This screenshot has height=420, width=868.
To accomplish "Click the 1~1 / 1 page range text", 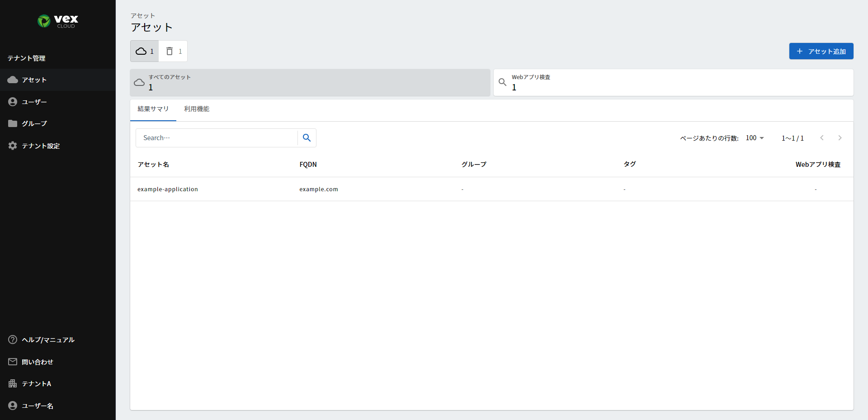I will tap(793, 138).
